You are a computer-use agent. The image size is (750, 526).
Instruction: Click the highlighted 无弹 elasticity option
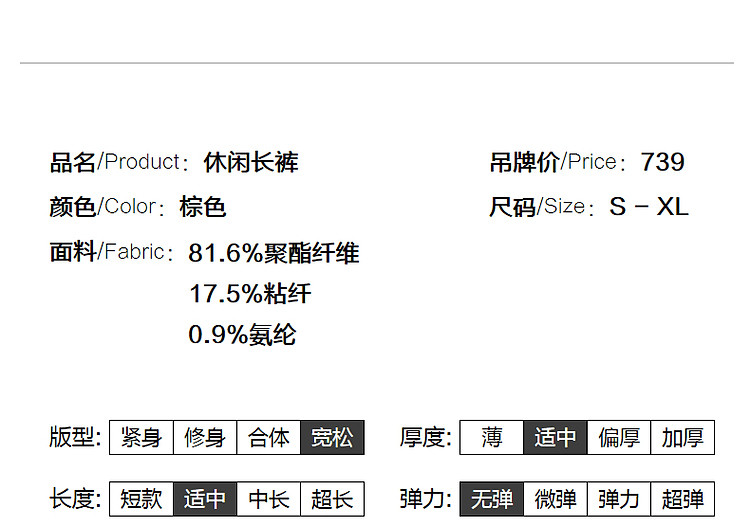pos(492,499)
